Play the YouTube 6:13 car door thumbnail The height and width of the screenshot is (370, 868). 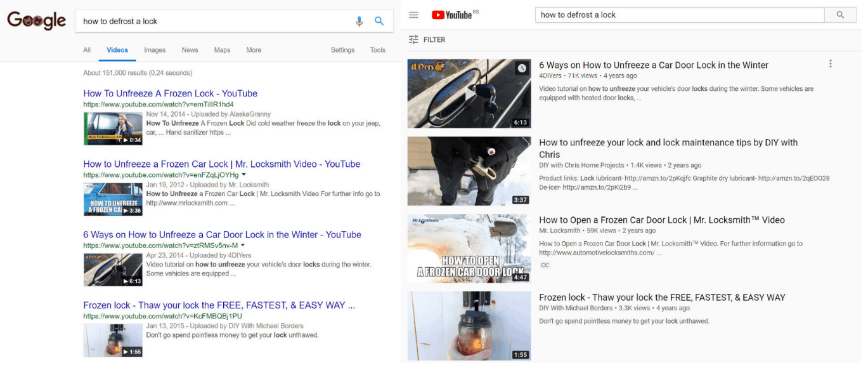pos(469,94)
